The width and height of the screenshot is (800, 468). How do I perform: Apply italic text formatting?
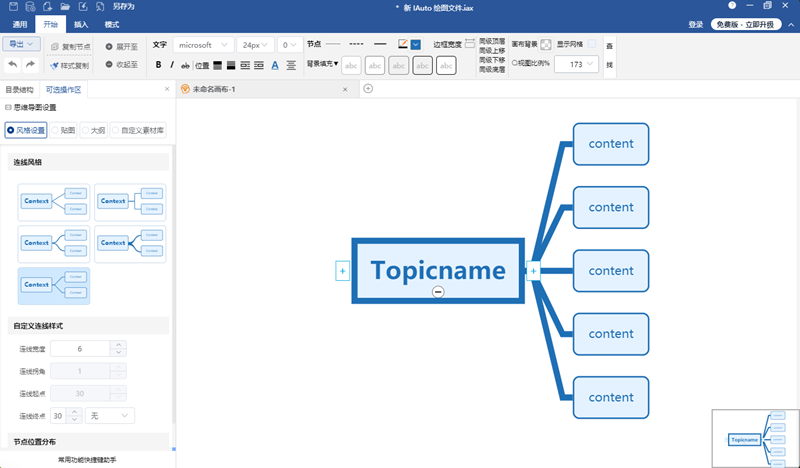pos(173,65)
